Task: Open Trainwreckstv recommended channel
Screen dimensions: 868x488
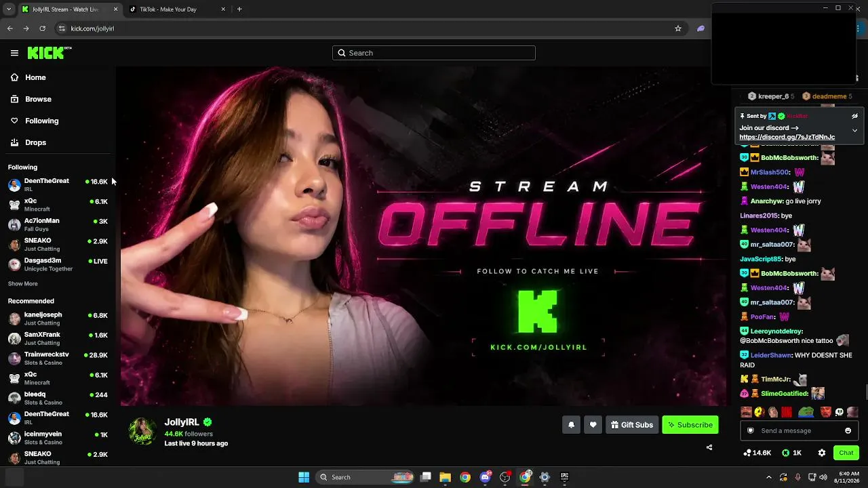Action: [58, 358]
